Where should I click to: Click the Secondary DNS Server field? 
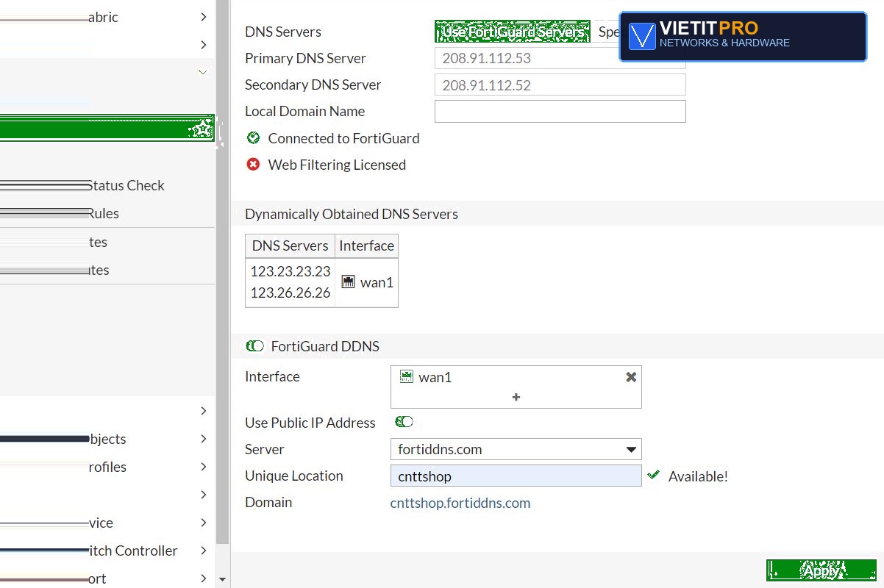coord(560,85)
